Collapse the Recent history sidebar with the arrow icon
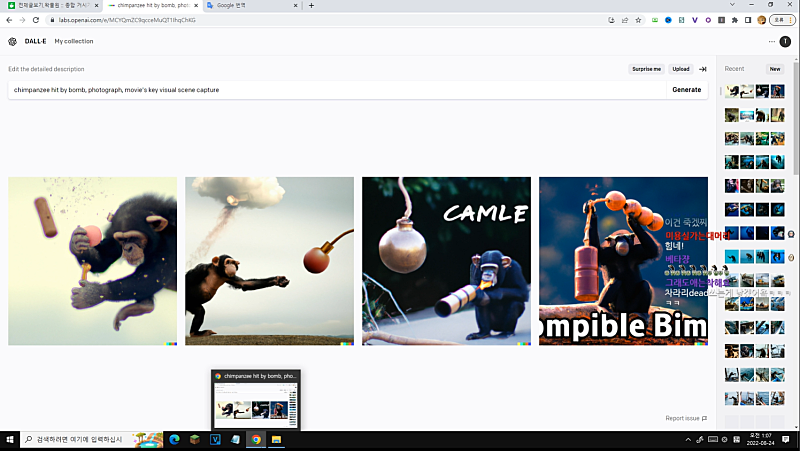800x451 pixels. point(703,69)
